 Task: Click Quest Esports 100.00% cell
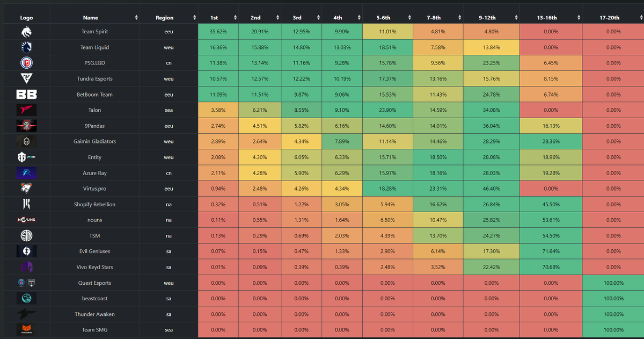(613, 283)
